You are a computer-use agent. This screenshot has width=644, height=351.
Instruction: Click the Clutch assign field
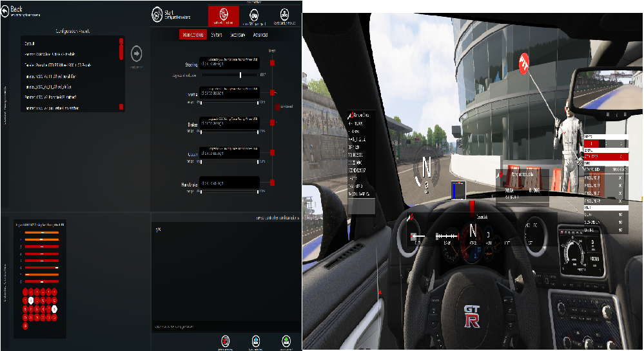(x=229, y=152)
